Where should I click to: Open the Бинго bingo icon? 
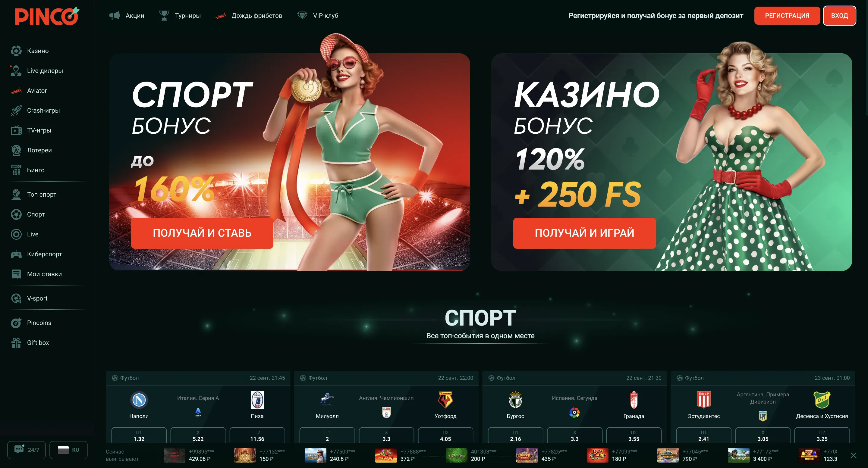tap(16, 170)
